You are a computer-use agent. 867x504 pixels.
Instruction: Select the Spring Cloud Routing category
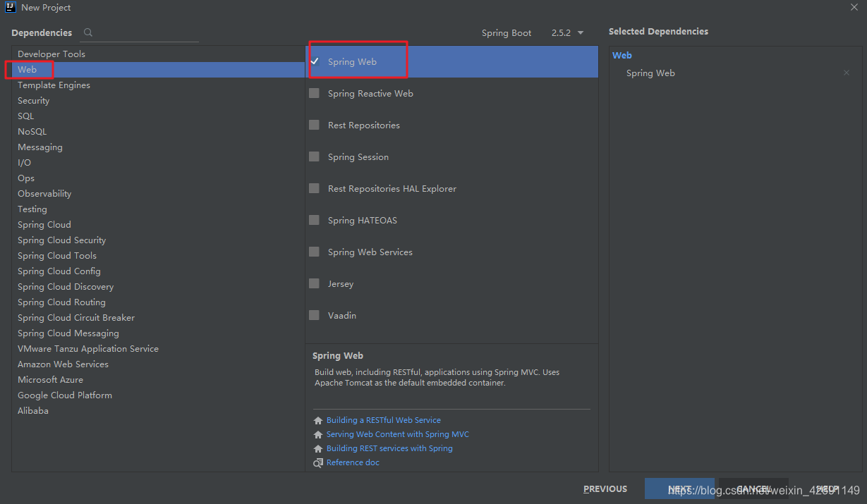(x=158, y=302)
